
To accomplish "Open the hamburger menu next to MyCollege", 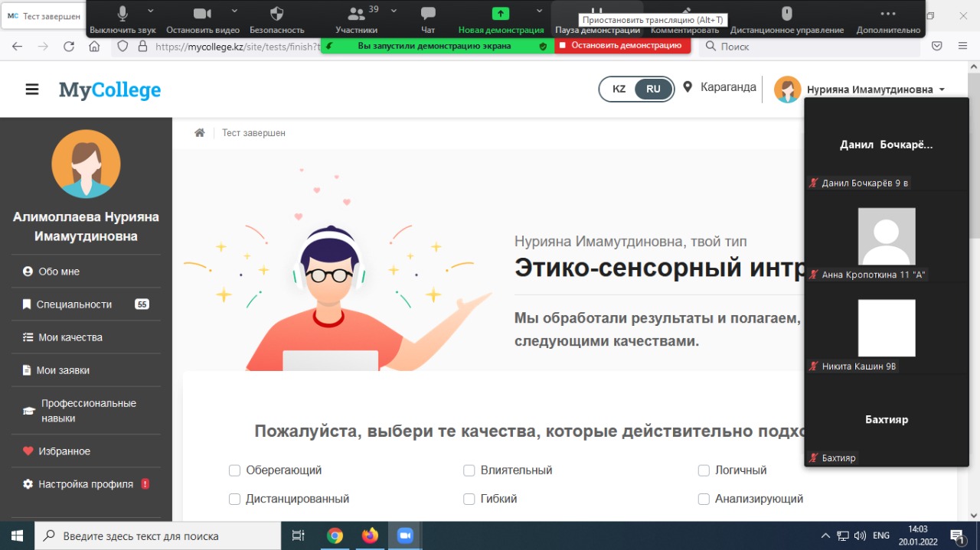I will pos(32,89).
